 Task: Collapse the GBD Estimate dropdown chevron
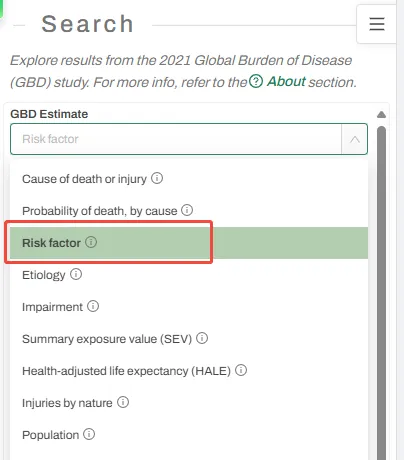tap(355, 139)
